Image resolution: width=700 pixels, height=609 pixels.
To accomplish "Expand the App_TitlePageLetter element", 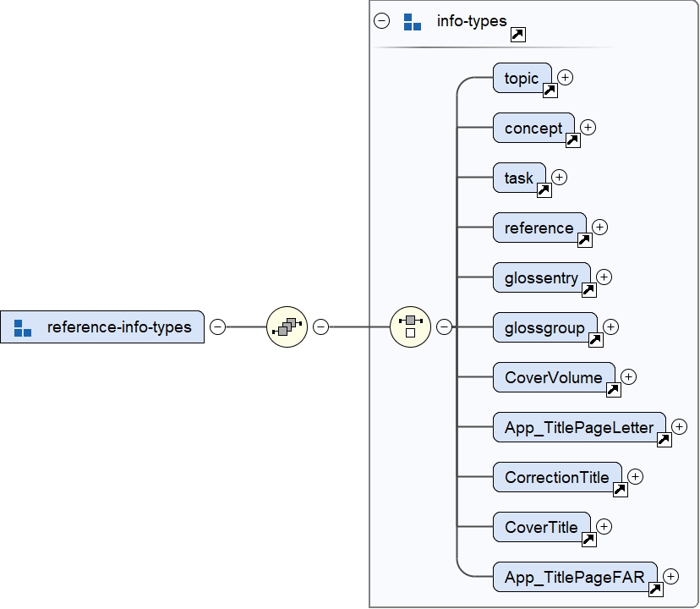I will coord(679,426).
